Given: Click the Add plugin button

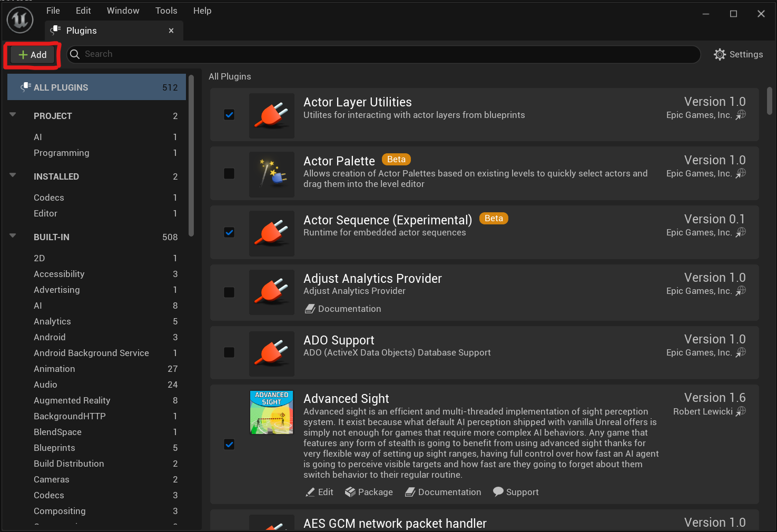Looking at the screenshot, I should [x=33, y=55].
